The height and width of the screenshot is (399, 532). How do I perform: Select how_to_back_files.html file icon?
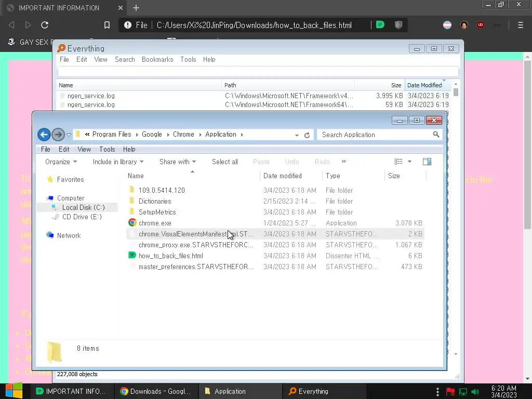click(x=132, y=255)
